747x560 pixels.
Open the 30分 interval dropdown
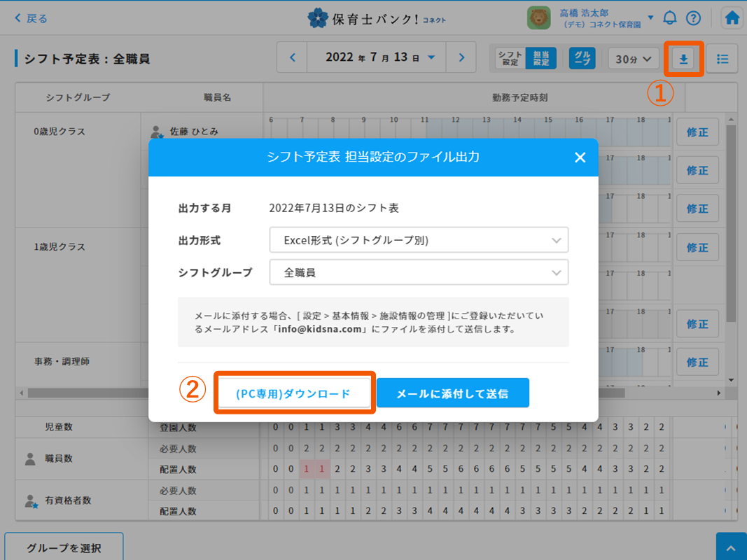point(633,59)
